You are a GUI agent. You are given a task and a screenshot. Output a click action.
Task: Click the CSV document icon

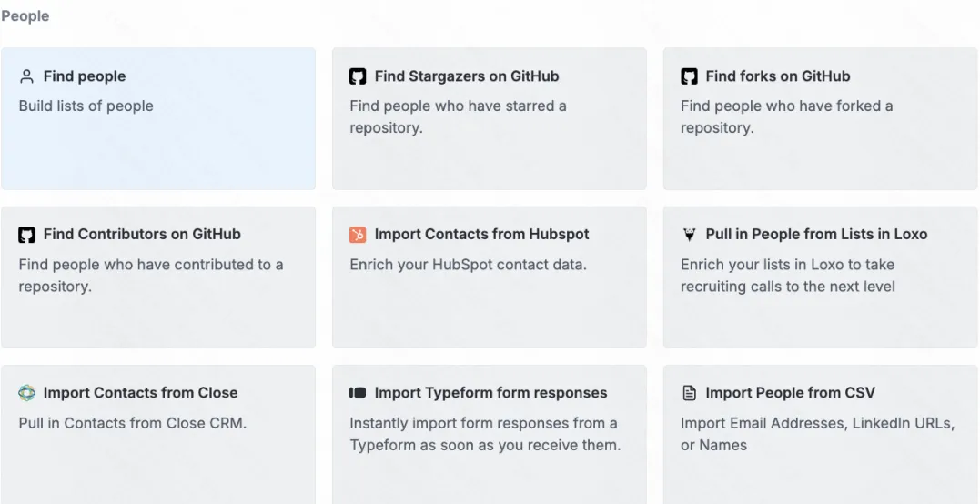click(689, 393)
